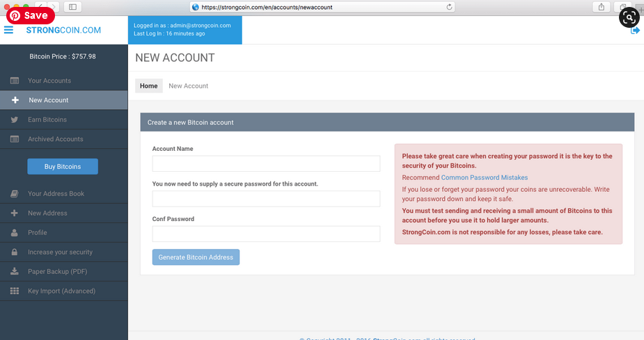Viewport: 644px width, 340px height.
Task: Click the browser reload icon
Action: click(x=449, y=7)
